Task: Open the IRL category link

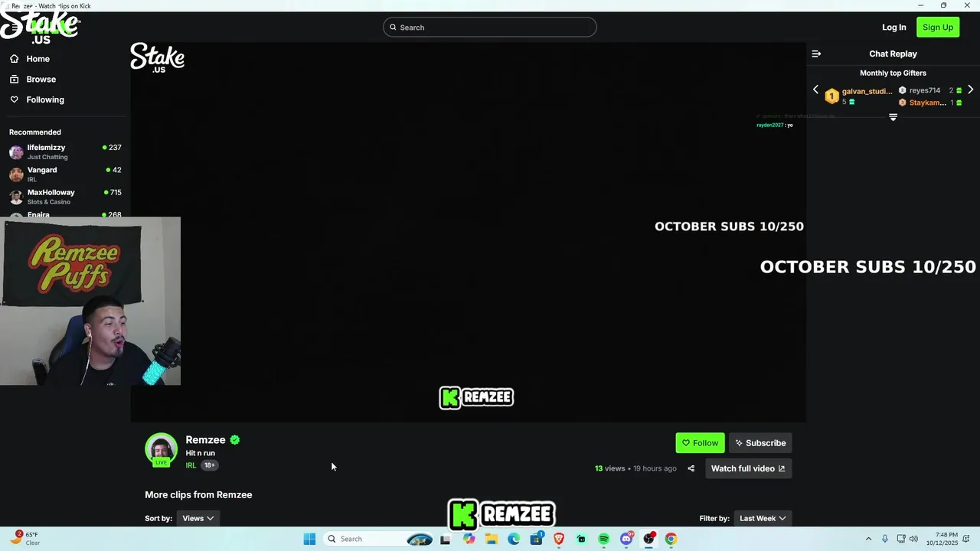Action: click(191, 465)
